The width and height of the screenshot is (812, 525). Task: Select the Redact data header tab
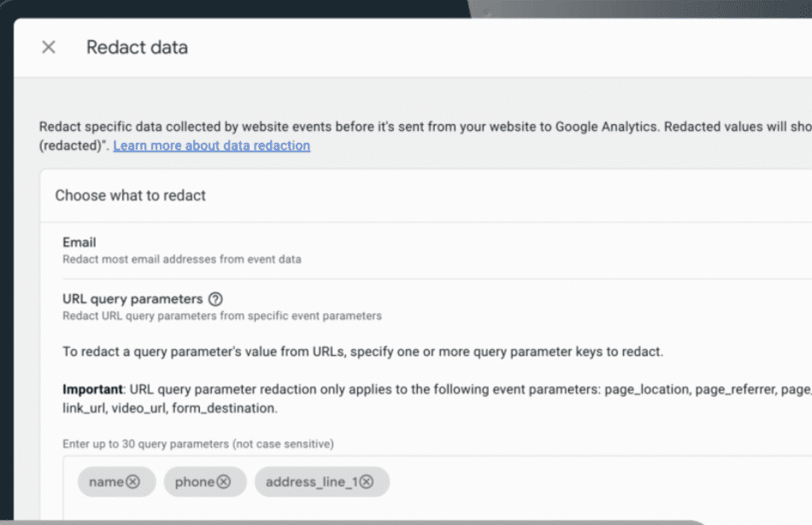coord(137,47)
